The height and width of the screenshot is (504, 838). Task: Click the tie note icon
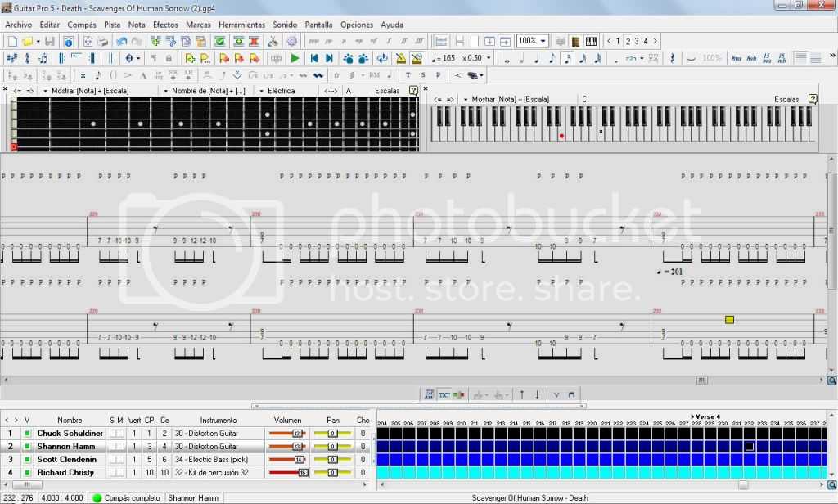pos(691,58)
